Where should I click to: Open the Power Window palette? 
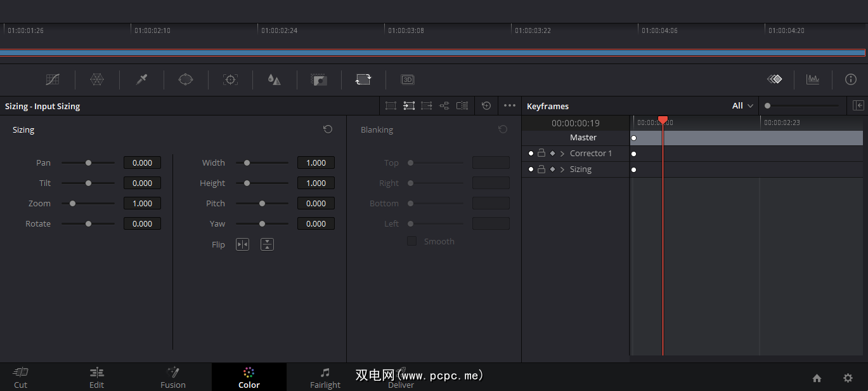pyautogui.click(x=185, y=79)
